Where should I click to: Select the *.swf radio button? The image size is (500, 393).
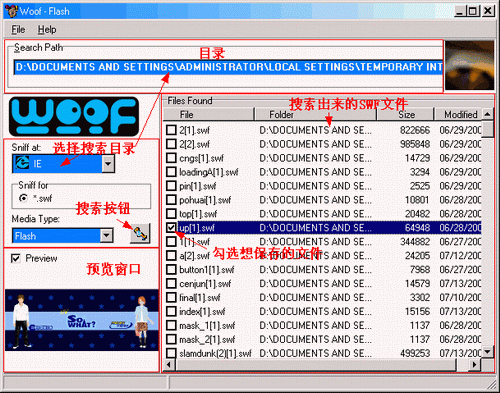coord(23,198)
